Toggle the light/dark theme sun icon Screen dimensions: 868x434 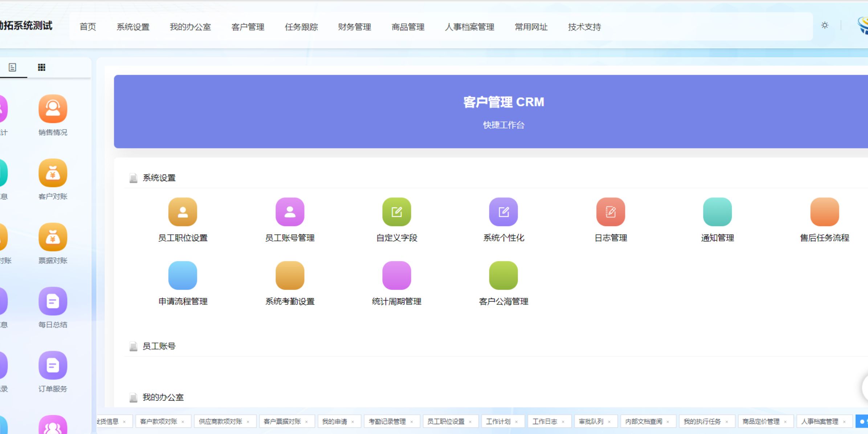[x=825, y=25]
